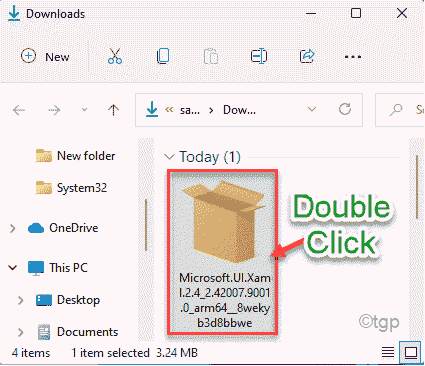The width and height of the screenshot is (425, 366).
Task: Go forward with the right arrow
Action: tap(54, 110)
